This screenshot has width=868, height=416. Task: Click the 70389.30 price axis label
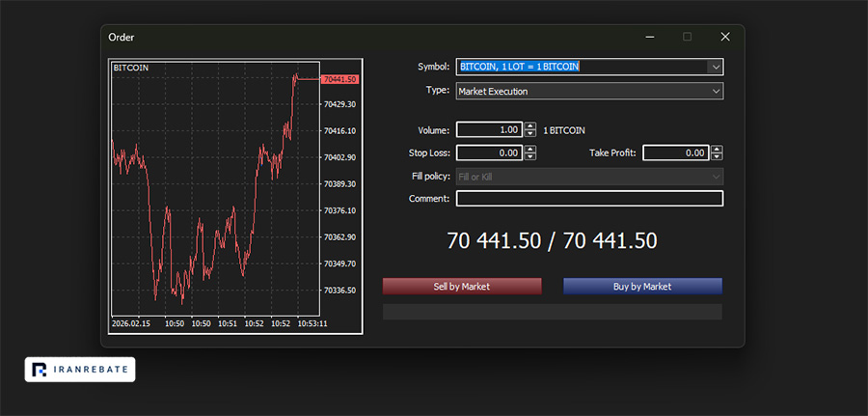(339, 184)
